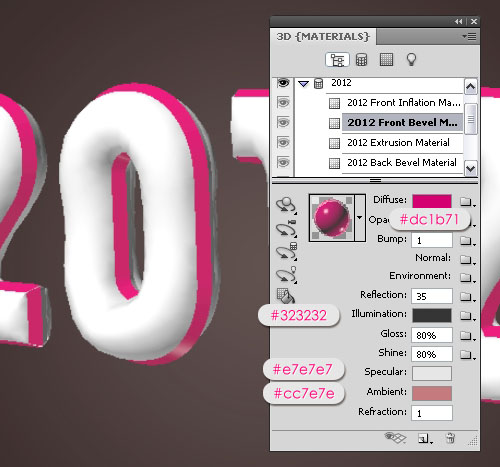Open Shine texture folder menu
The image size is (500, 467).
467,355
